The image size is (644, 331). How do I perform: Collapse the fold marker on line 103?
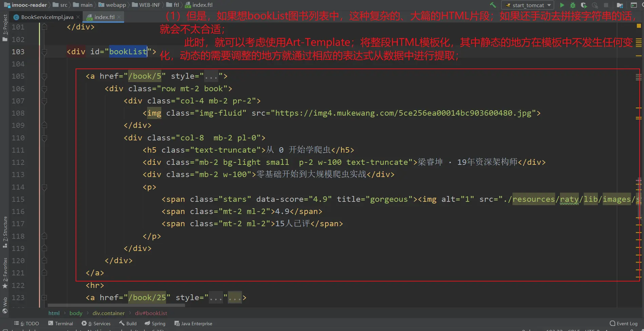coord(44,52)
